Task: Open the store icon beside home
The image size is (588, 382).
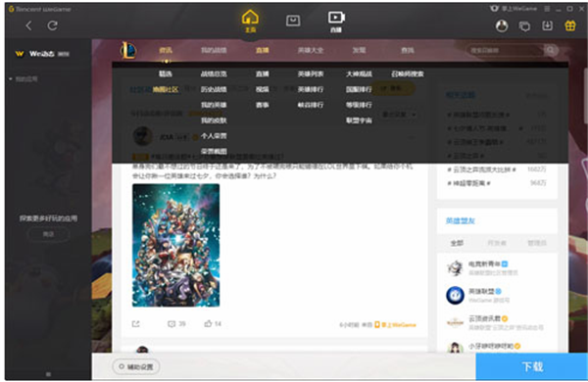Action: point(293,21)
